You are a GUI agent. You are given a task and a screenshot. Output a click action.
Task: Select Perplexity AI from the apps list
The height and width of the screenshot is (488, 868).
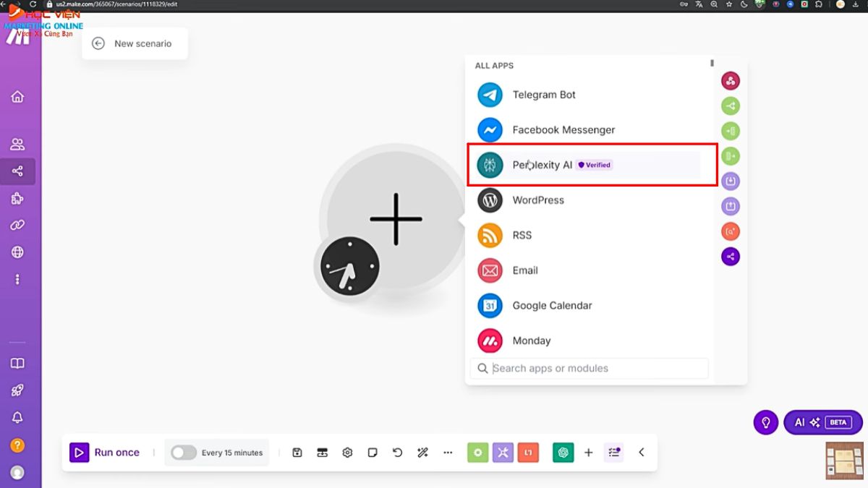542,165
